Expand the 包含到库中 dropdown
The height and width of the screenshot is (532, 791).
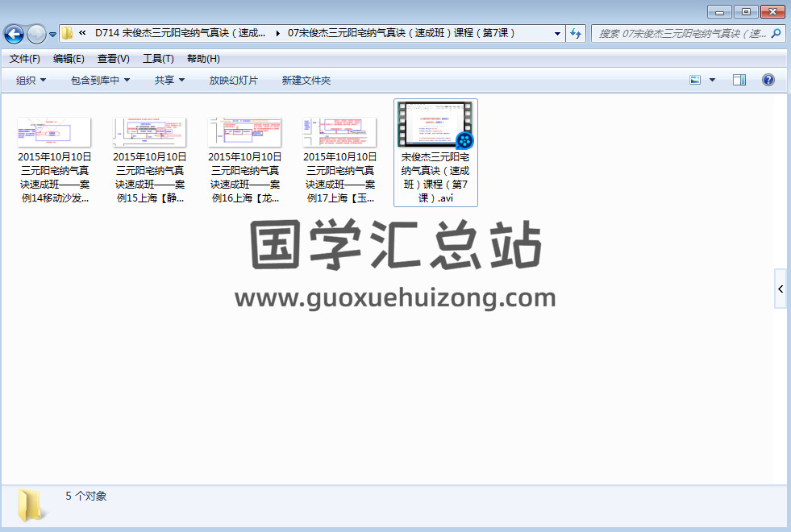click(101, 80)
